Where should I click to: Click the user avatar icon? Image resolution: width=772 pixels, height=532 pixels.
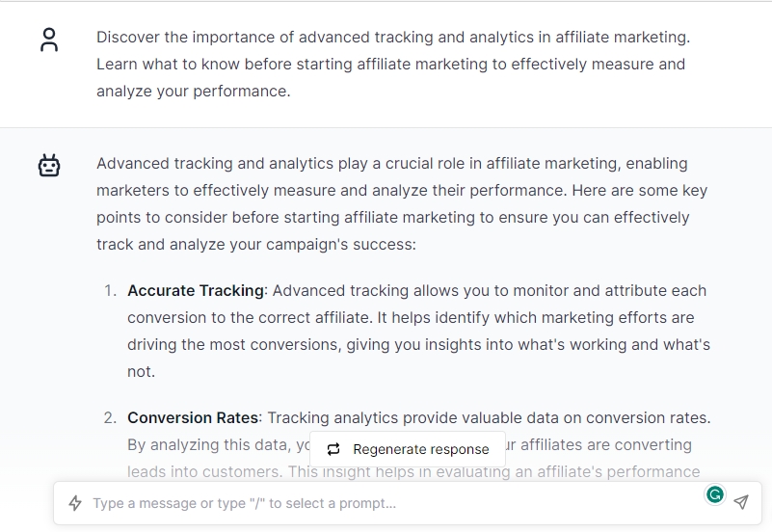point(49,40)
